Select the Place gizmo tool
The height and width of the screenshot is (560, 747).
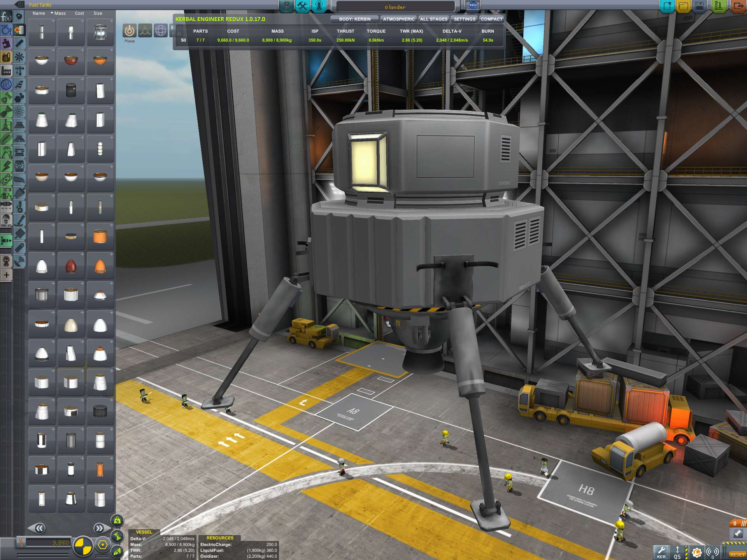[130, 31]
